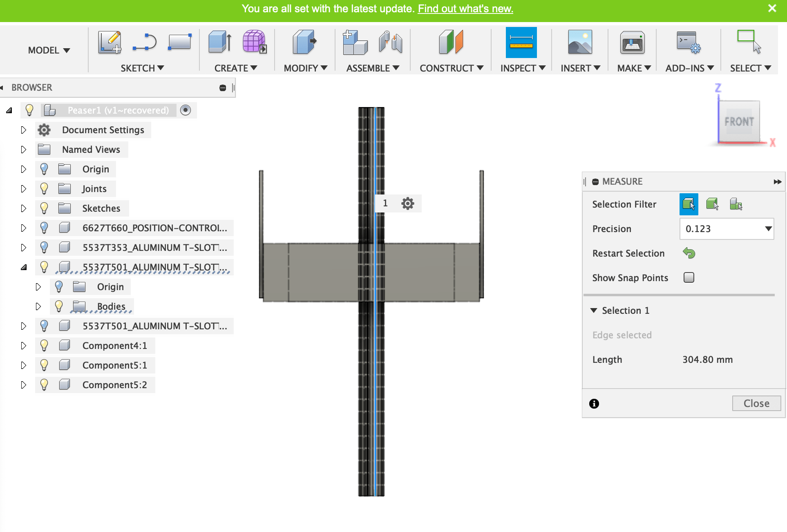Click the Measure ruler icon
The width and height of the screenshot is (787, 532).
(x=521, y=42)
